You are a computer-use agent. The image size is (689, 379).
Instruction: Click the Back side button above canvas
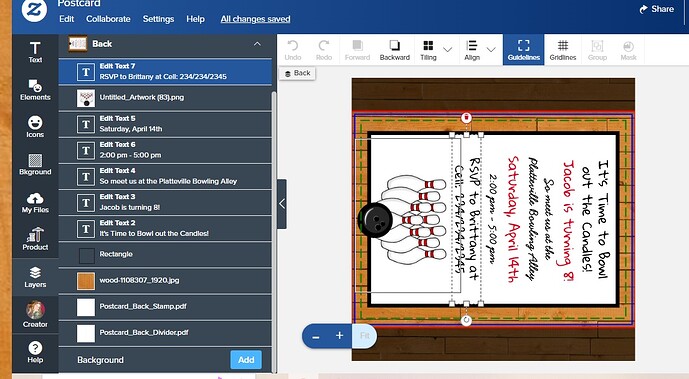[x=297, y=73]
